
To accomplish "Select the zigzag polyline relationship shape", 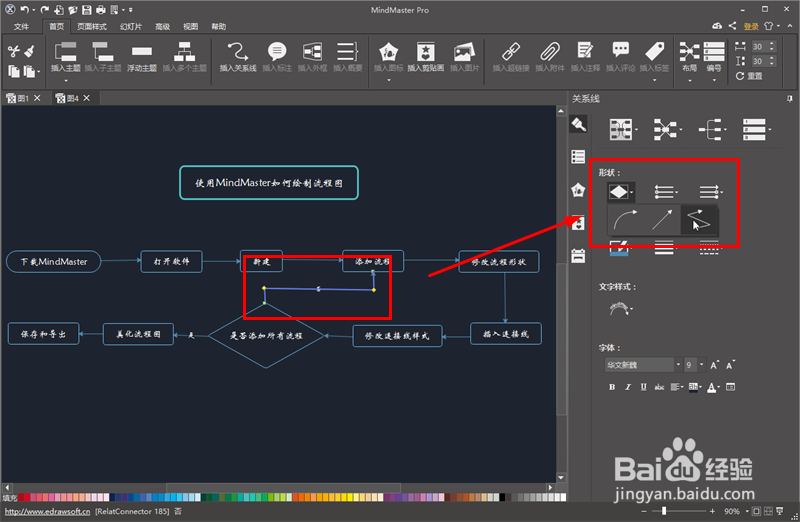I will pos(698,220).
